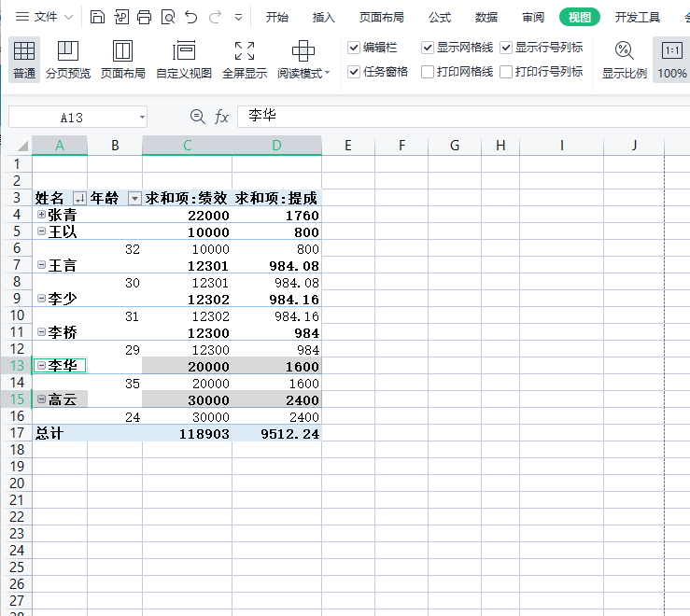Uncheck 显示行号列标 checkbox
This screenshot has width=690, height=616.
(506, 47)
